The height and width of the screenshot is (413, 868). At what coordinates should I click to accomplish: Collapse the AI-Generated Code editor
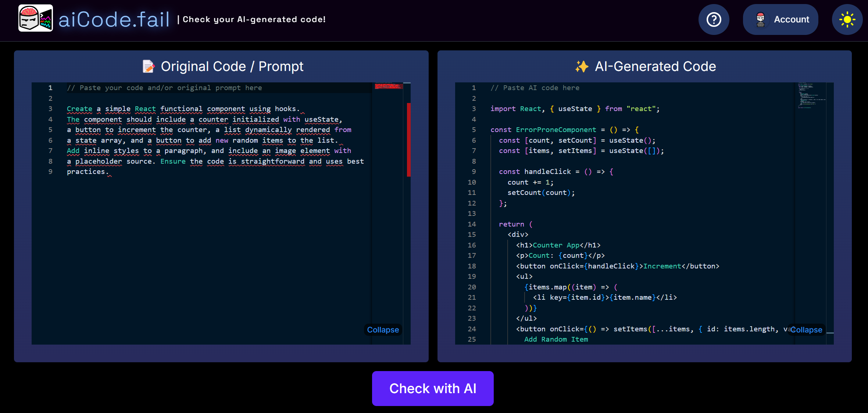pos(806,330)
